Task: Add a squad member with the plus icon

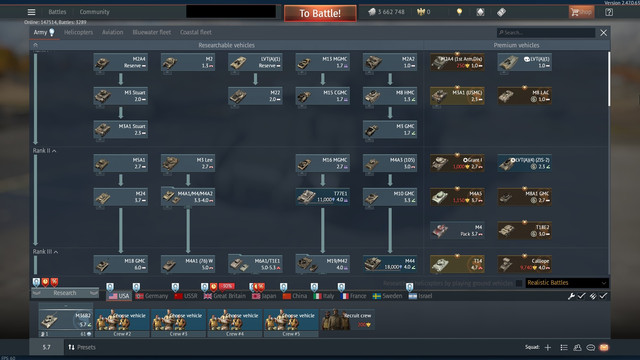Action: click(x=548, y=347)
